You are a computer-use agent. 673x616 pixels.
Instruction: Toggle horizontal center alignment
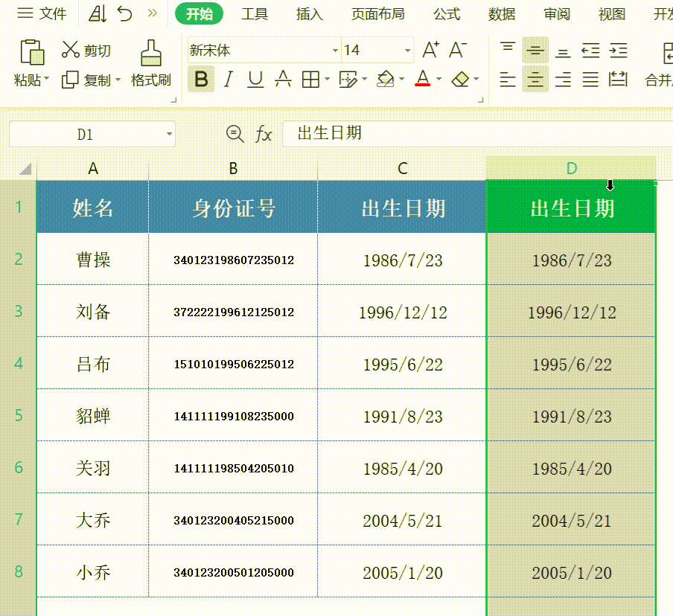[x=535, y=80]
